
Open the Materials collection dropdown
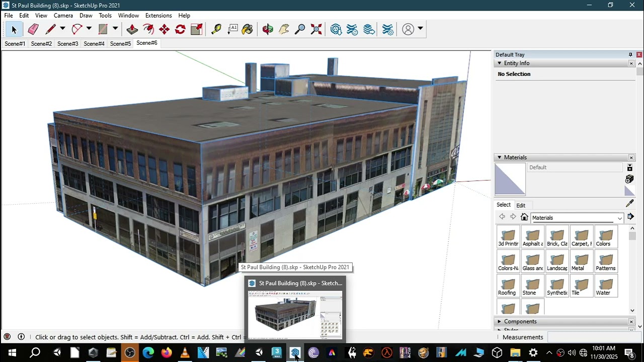[577, 218]
